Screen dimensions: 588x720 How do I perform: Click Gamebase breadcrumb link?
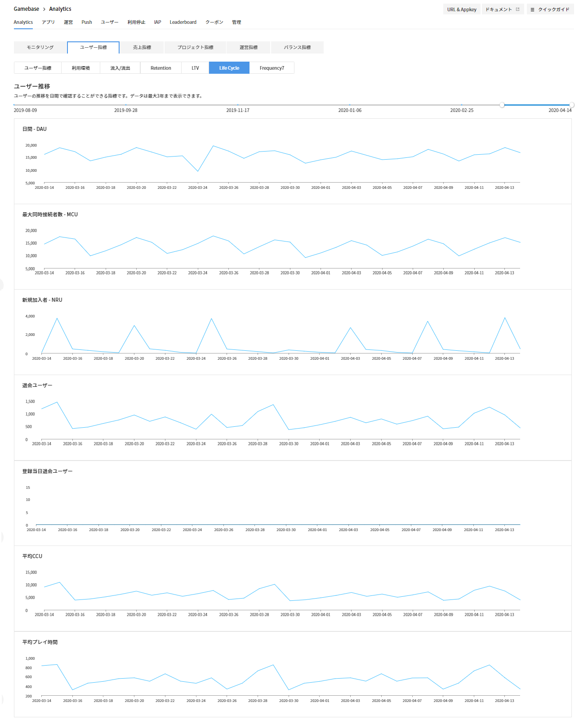pyautogui.click(x=27, y=9)
